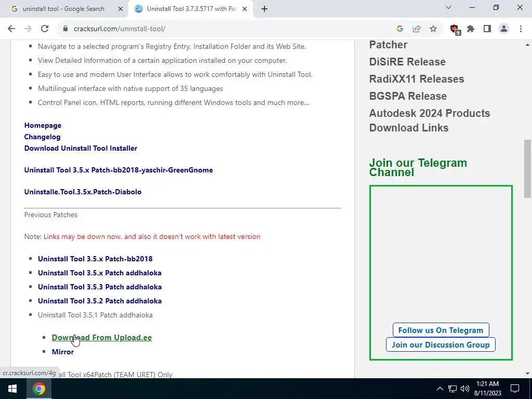Click Multilingual interface with 35 languages text
This screenshot has height=399, width=532.
[x=130, y=88]
